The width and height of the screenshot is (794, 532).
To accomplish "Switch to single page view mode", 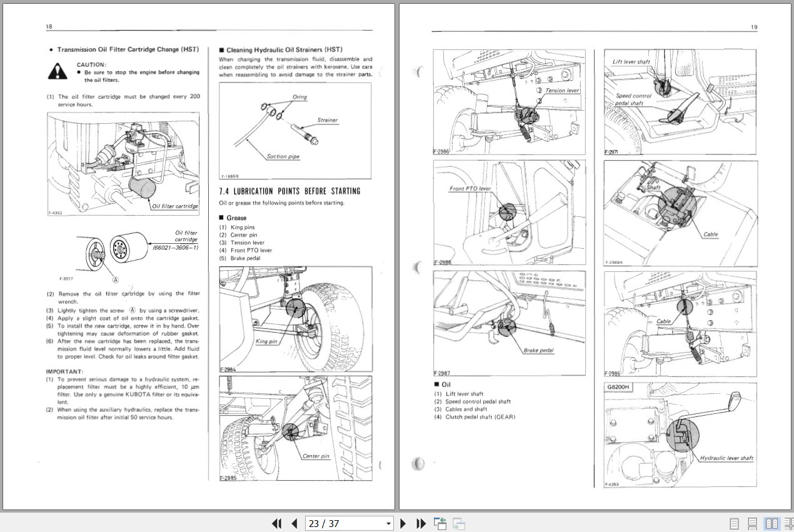I will 733,523.
